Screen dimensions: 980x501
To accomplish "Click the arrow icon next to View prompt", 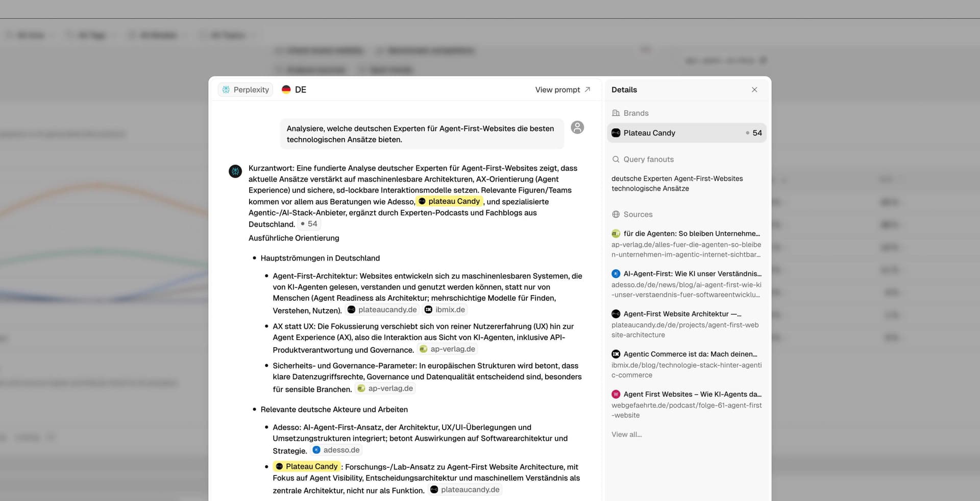I will (587, 89).
